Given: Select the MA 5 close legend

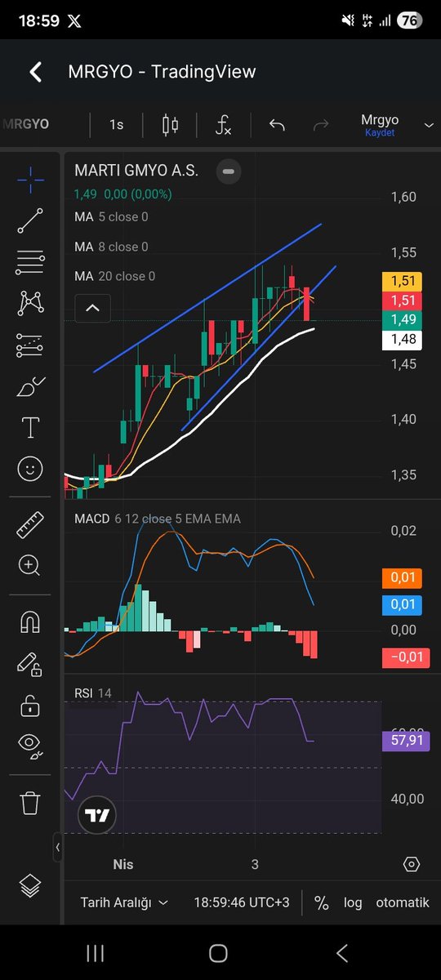Looking at the screenshot, I should click(x=111, y=216).
